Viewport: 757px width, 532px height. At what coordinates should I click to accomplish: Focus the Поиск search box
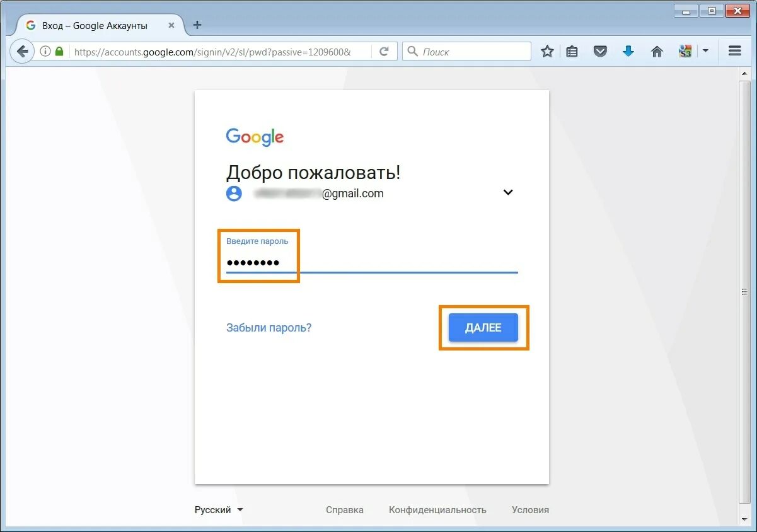466,52
